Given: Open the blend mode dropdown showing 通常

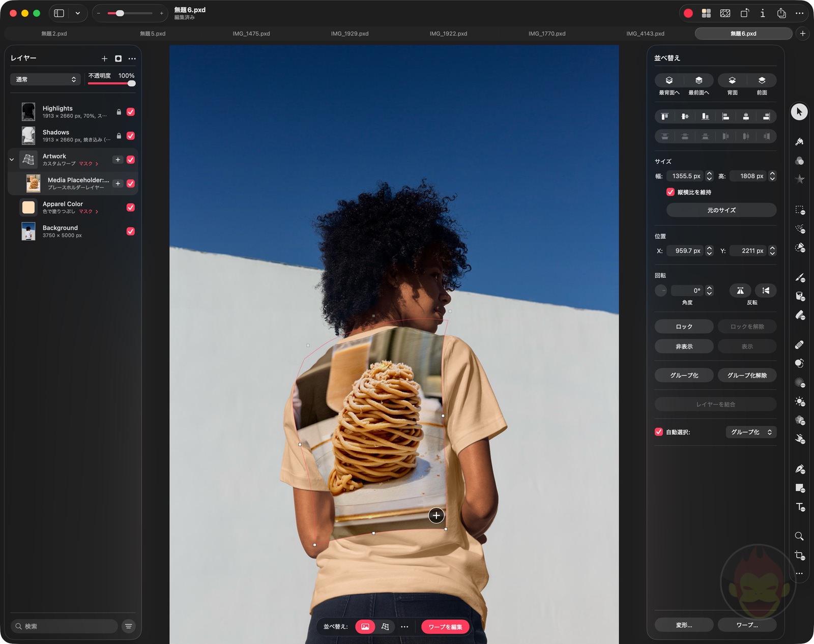Looking at the screenshot, I should [45, 79].
